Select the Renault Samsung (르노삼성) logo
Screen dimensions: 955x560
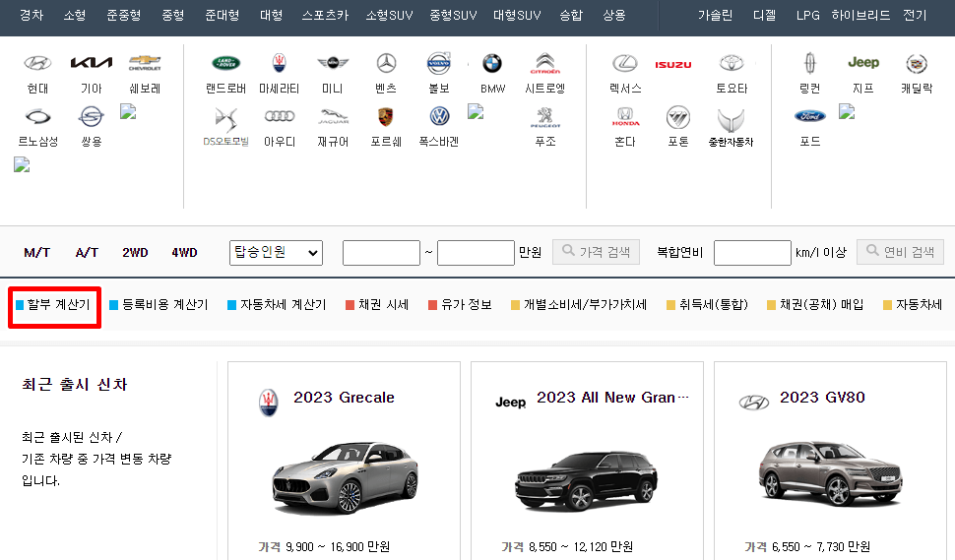coord(37,116)
